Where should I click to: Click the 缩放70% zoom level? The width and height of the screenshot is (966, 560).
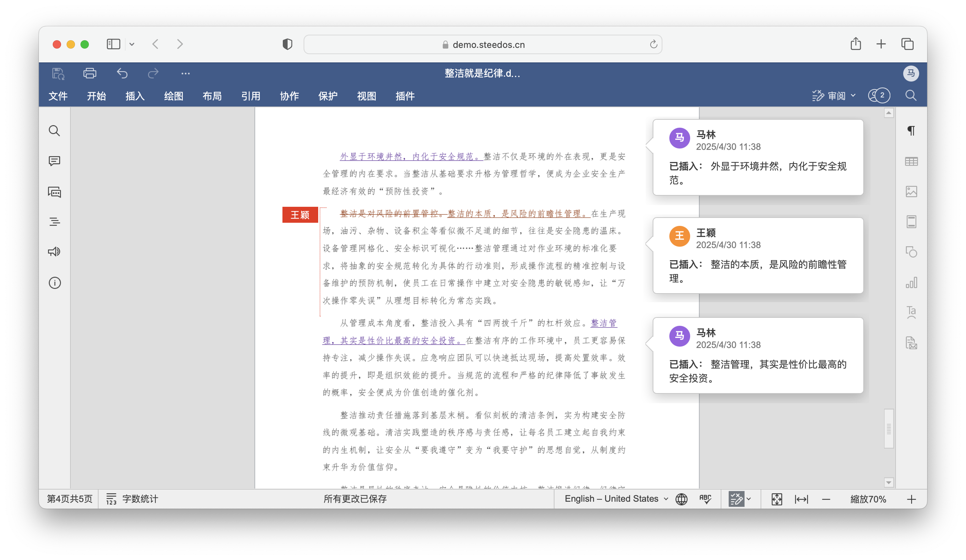point(868,499)
